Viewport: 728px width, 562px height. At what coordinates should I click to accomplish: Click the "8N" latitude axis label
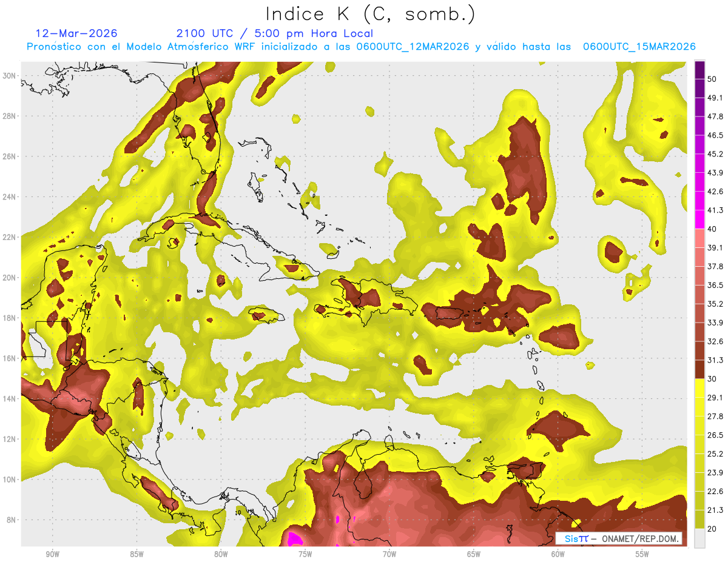12,520
